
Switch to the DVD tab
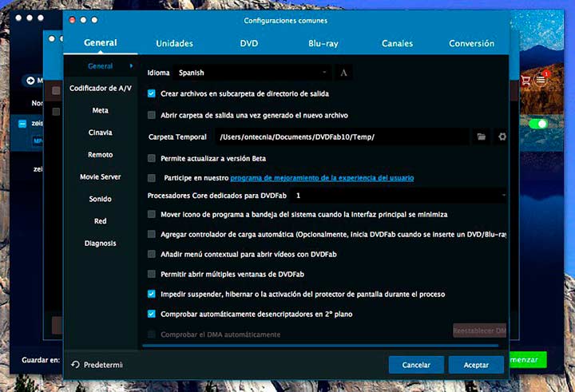point(249,43)
